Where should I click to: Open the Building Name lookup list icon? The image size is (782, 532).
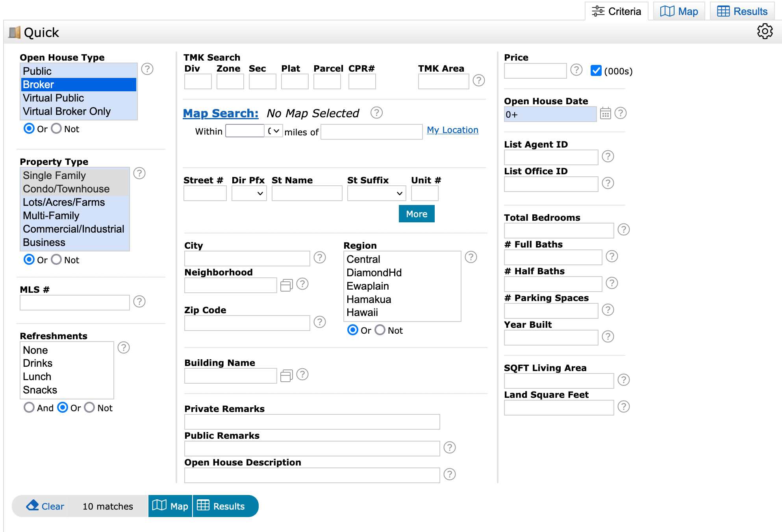(x=286, y=375)
